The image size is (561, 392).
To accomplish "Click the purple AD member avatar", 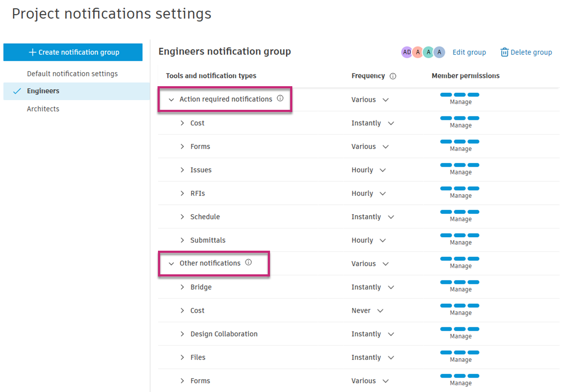I will pos(407,52).
